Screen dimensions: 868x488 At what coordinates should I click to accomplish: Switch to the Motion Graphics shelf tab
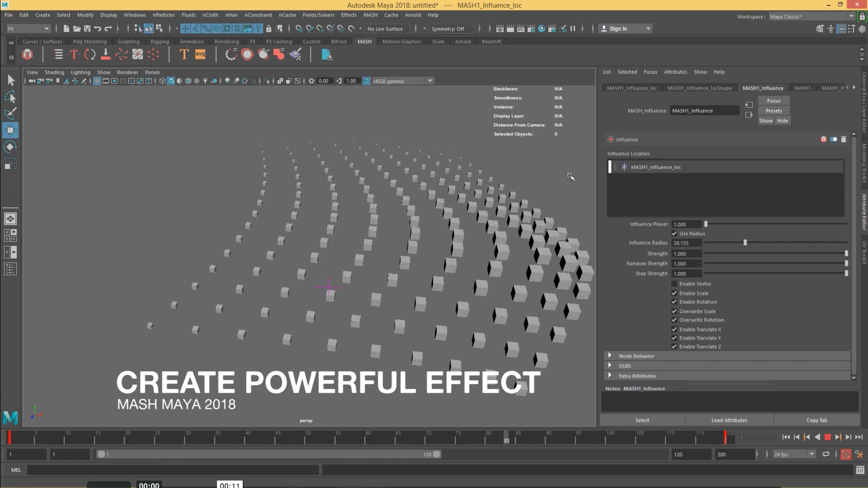(401, 41)
